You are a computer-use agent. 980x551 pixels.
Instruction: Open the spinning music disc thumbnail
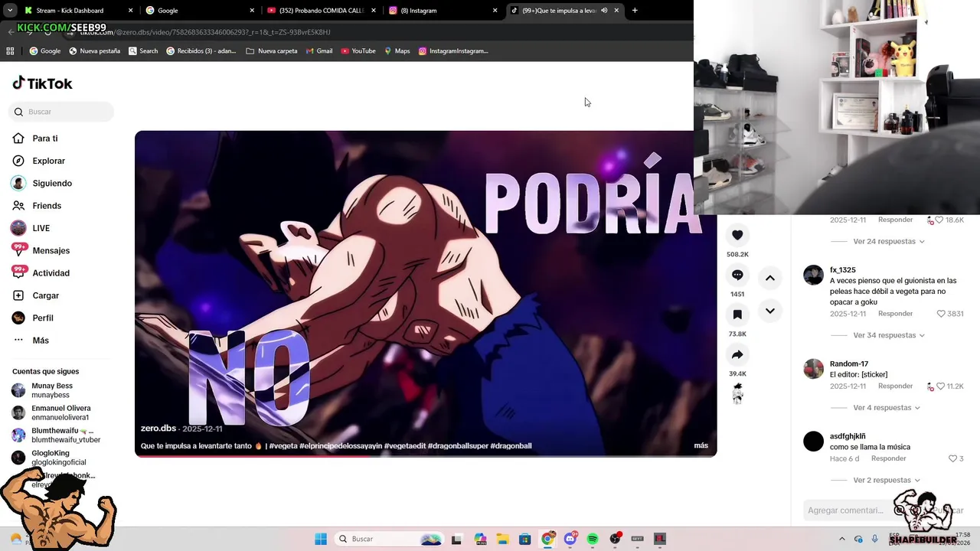737,394
